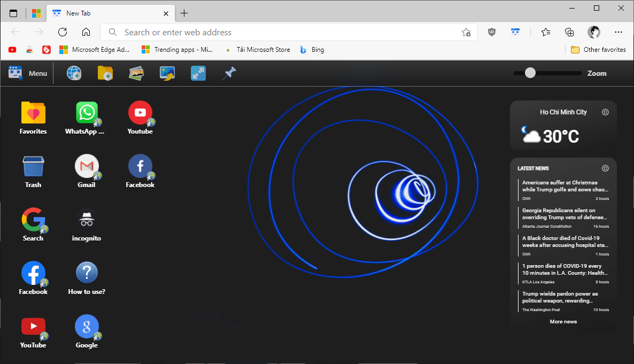Open Latest News settings gear
634x364 pixels.
[605, 168]
